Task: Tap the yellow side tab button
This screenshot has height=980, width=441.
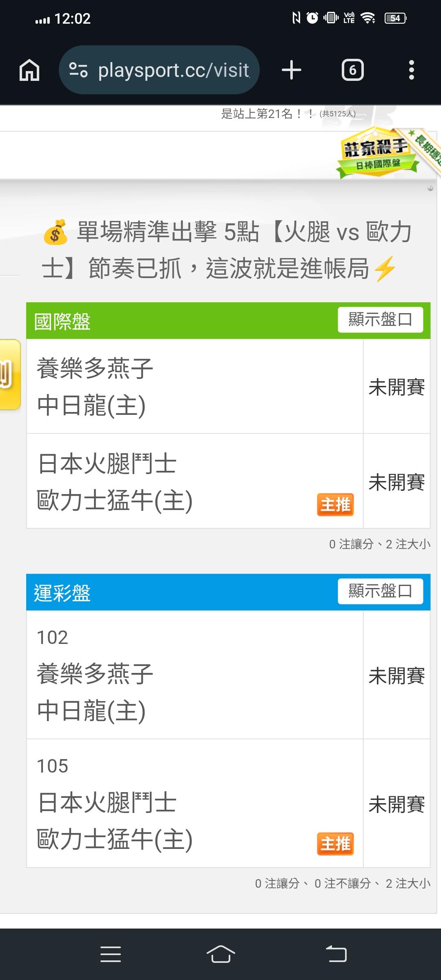Action: (9, 374)
